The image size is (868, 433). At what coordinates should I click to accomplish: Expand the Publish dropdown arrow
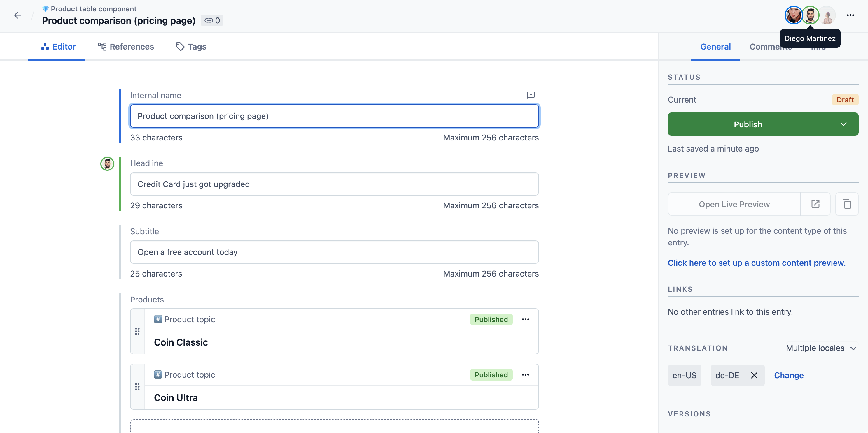(x=843, y=124)
